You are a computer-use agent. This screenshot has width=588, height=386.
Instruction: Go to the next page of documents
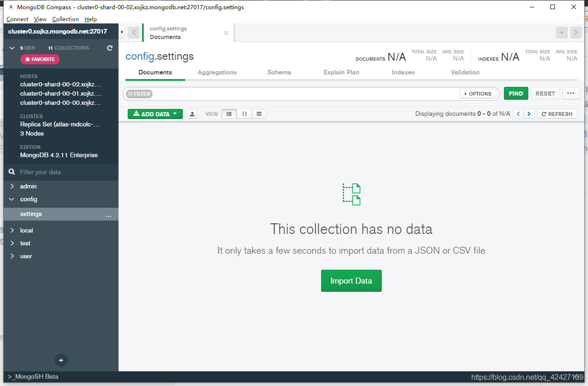tap(529, 114)
